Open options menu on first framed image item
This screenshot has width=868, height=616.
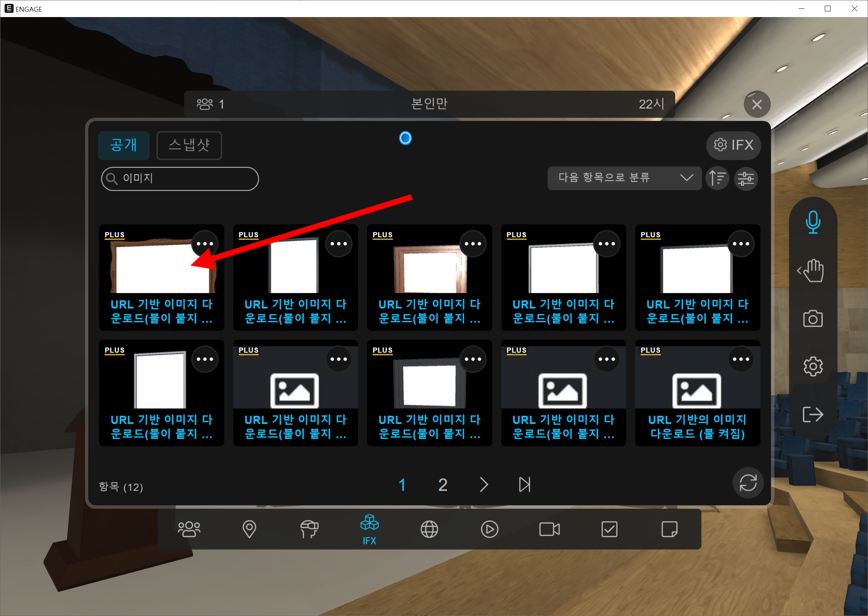205,244
